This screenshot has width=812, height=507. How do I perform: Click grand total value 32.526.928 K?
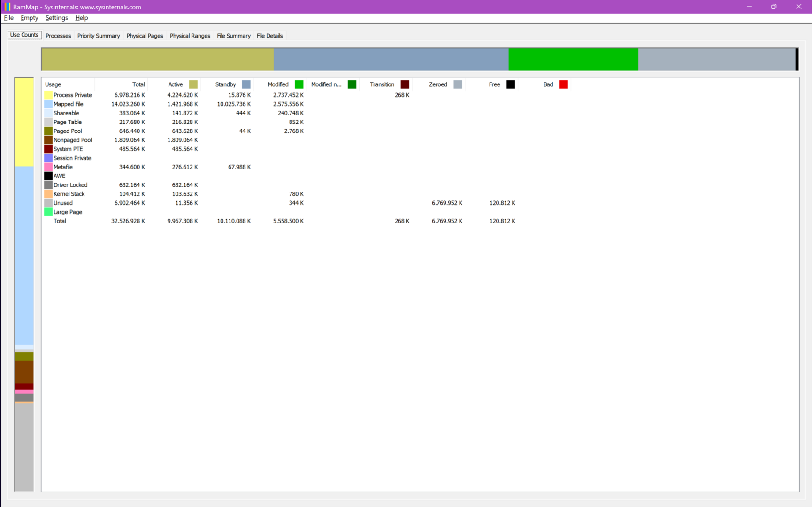tap(128, 221)
